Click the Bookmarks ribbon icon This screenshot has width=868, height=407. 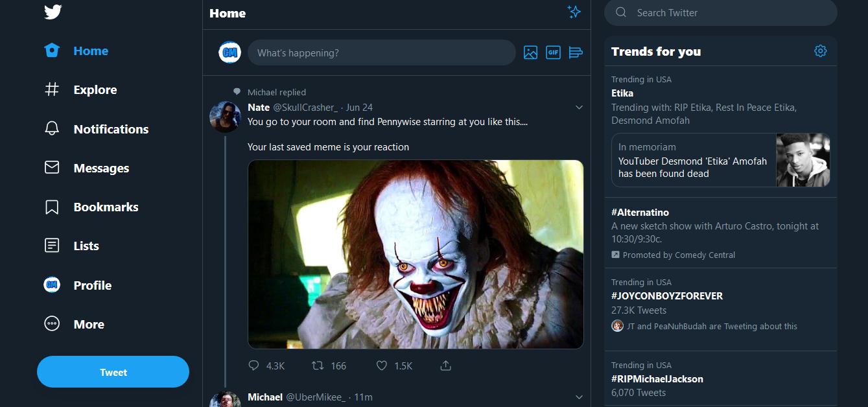pyautogui.click(x=52, y=207)
